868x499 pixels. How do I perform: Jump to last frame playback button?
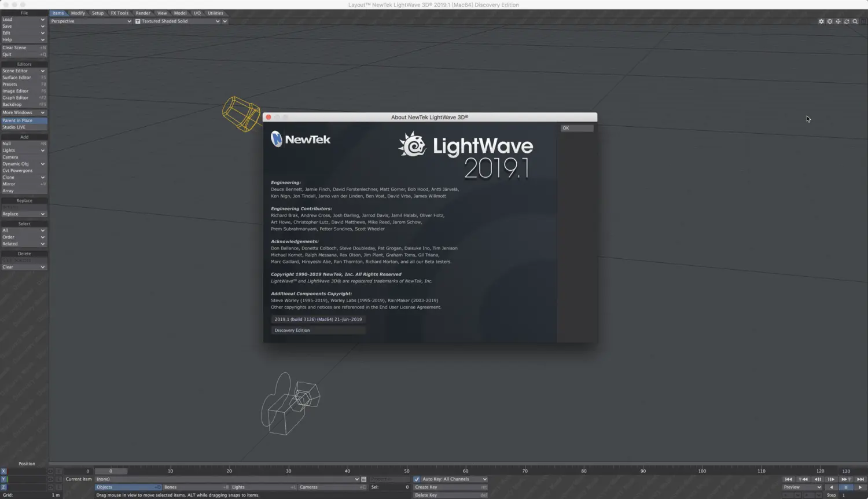pyautogui.click(x=860, y=479)
